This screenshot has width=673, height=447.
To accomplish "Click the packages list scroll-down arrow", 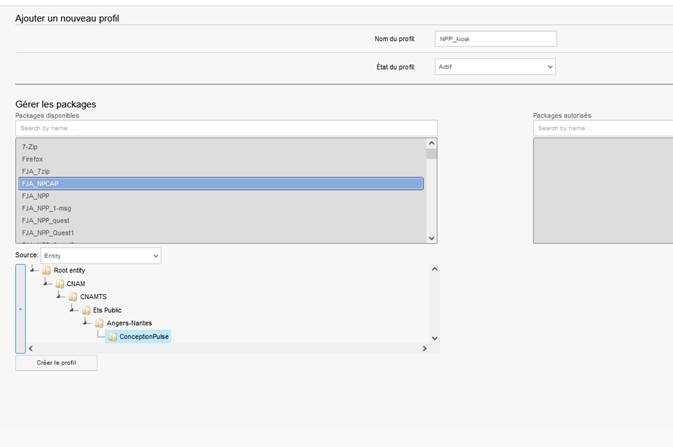I will coord(432,238).
